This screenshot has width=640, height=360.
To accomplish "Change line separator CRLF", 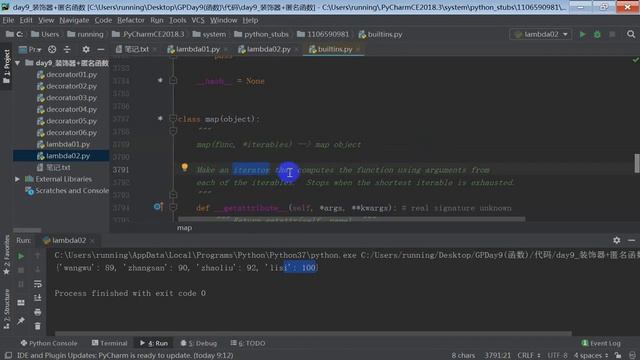I will pos(529,355).
